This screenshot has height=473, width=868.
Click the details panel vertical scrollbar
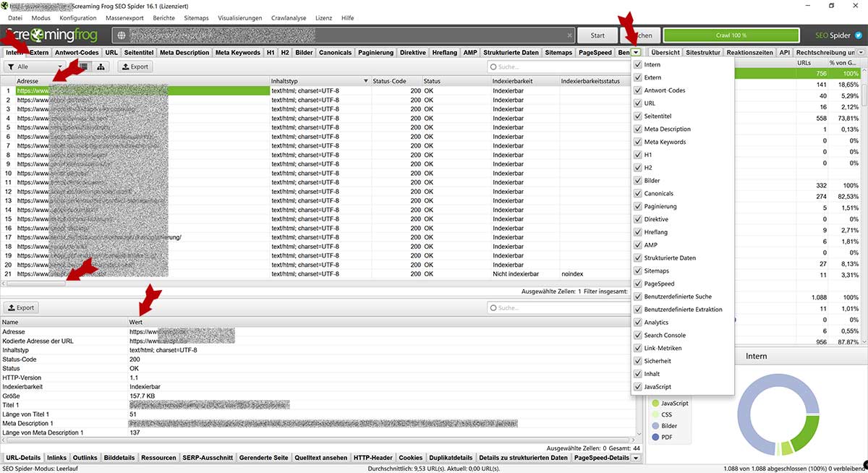point(638,378)
